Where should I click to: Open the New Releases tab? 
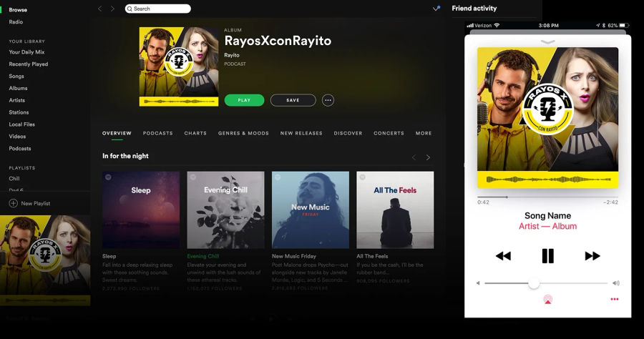coord(301,134)
